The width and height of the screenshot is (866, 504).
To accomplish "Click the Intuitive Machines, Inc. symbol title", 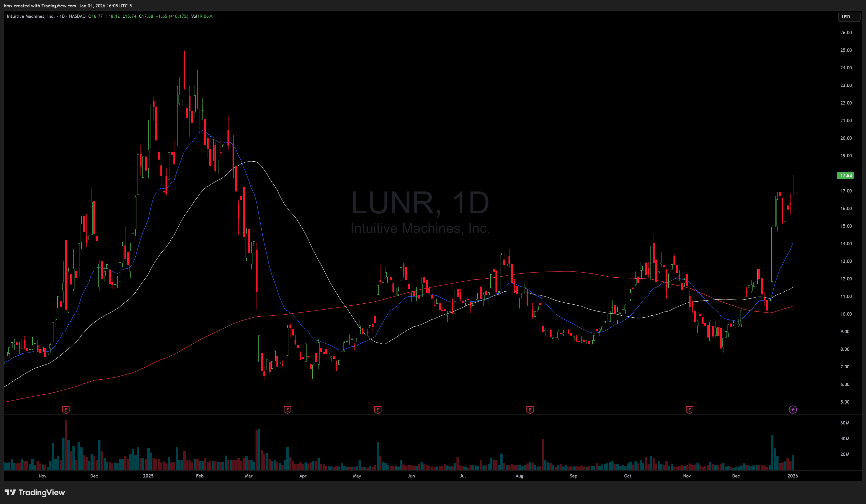I will click(x=31, y=16).
